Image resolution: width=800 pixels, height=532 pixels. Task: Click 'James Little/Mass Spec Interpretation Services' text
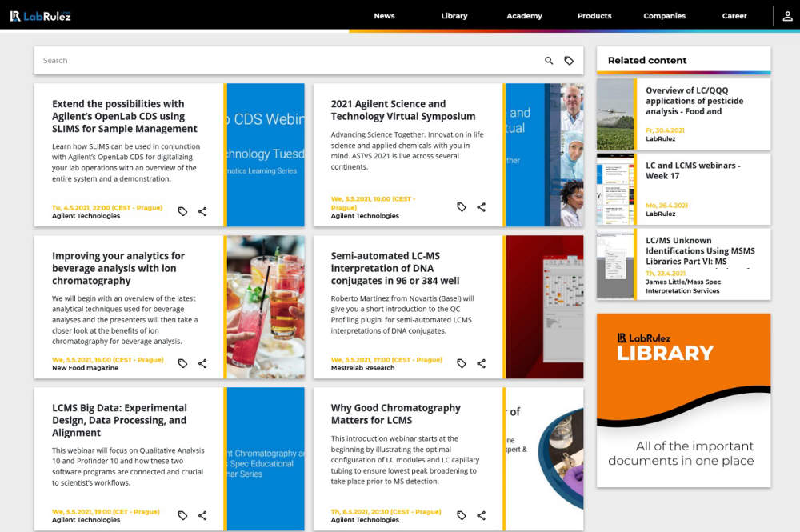(x=683, y=286)
